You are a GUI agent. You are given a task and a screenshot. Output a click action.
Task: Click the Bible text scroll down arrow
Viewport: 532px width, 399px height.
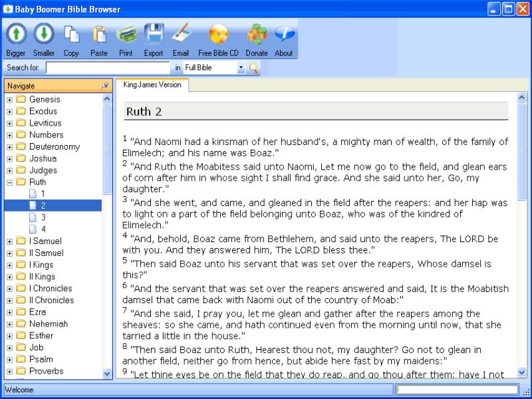click(522, 372)
